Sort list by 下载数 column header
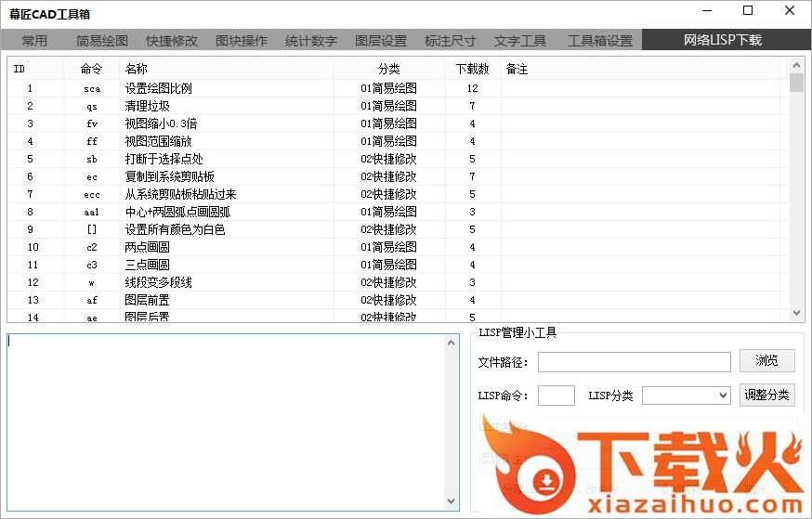812x519 pixels. click(472, 70)
